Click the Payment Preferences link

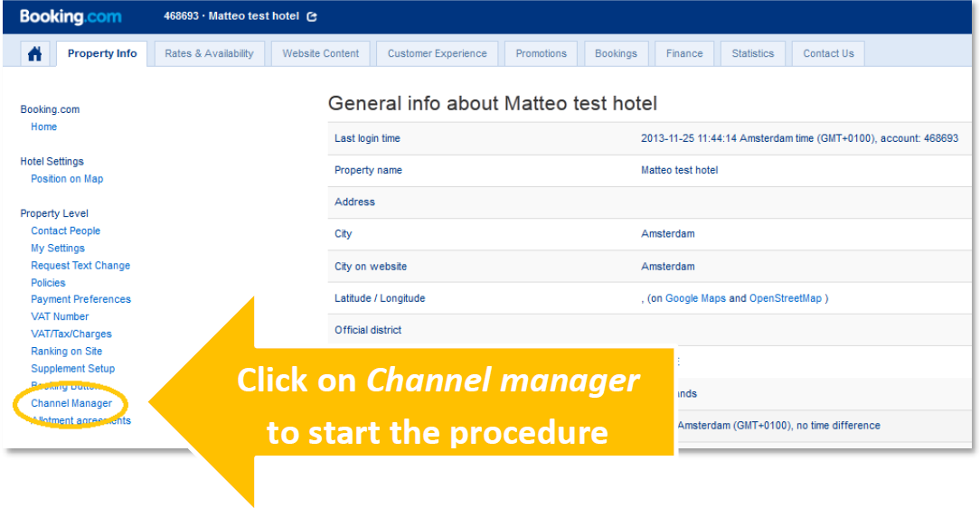pyautogui.click(x=80, y=299)
